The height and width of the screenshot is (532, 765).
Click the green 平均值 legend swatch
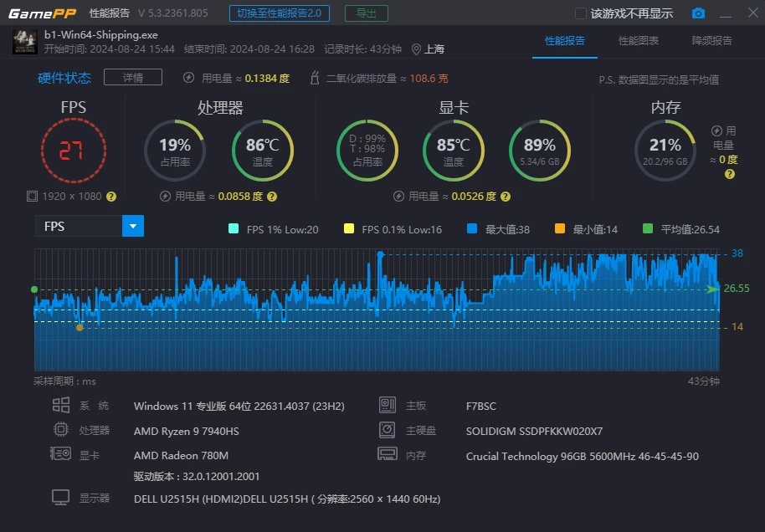[x=648, y=228]
